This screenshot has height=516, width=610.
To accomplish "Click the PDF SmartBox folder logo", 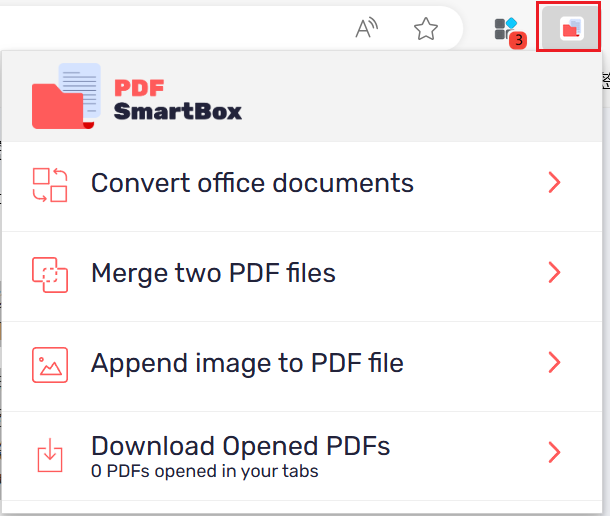I will tap(67, 96).
